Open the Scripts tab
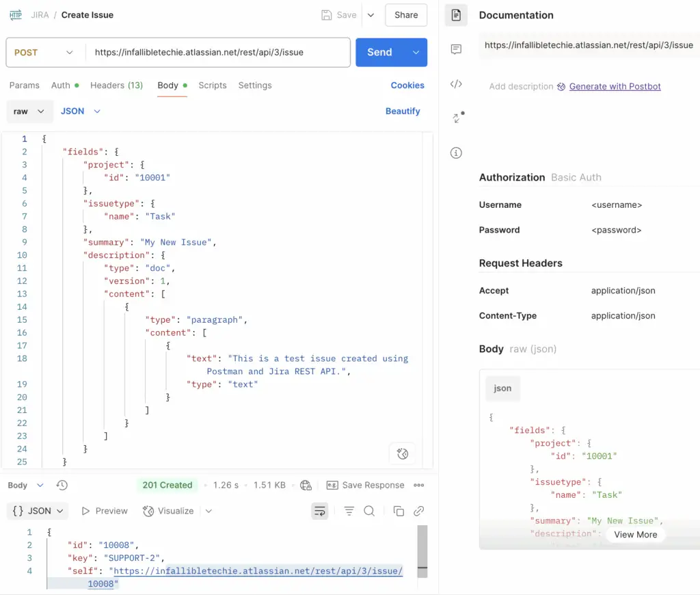The width and height of the screenshot is (700, 595). (x=213, y=85)
